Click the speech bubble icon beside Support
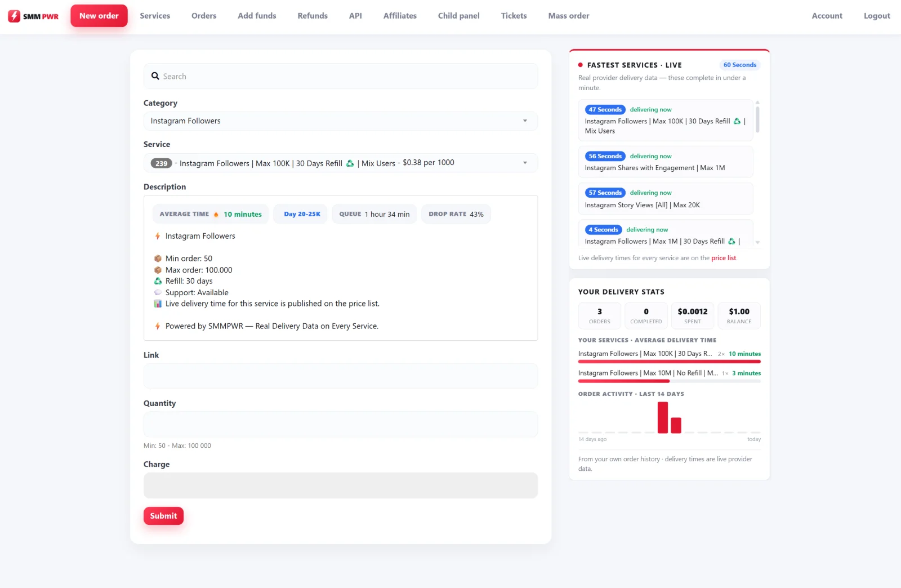The image size is (901, 588). [x=158, y=292]
